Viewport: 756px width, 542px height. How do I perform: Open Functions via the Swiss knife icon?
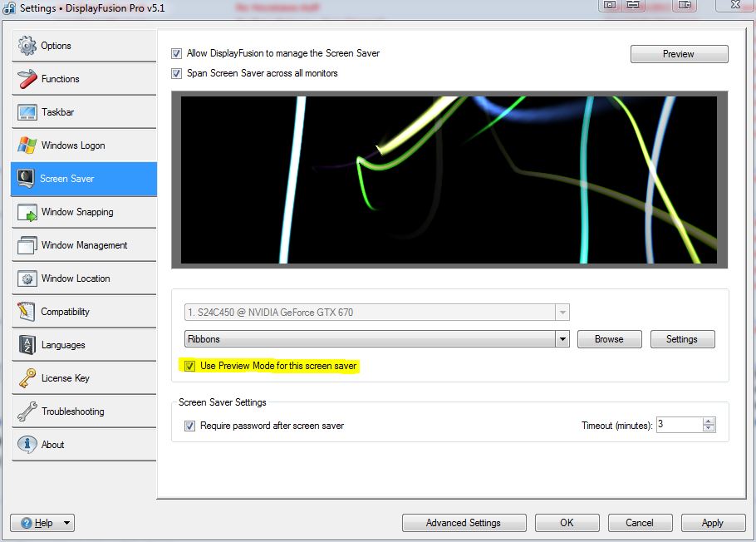27,79
